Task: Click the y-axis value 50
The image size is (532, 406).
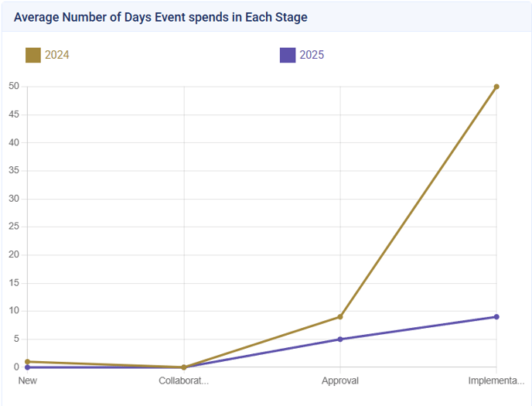Action: click(x=14, y=87)
